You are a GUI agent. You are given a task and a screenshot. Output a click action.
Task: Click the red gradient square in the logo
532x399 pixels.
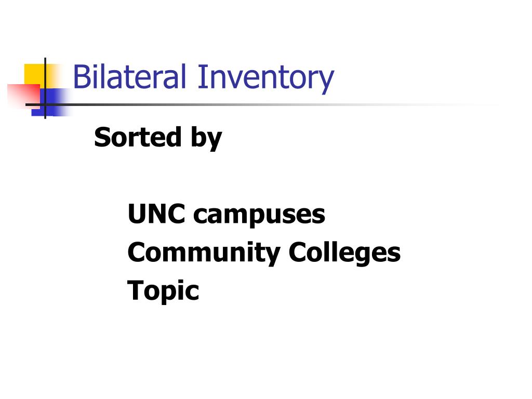coord(23,96)
